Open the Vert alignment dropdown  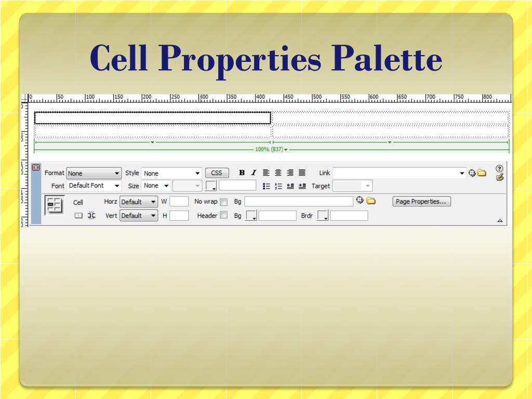tap(138, 216)
